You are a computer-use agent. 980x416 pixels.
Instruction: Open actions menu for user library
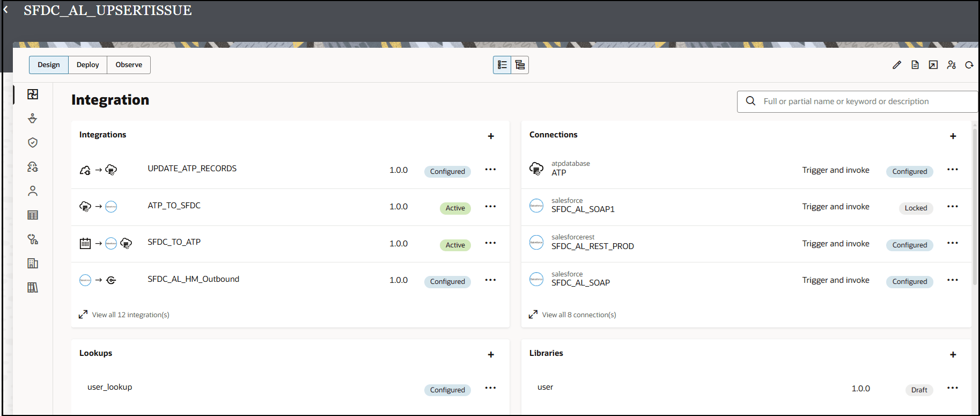point(953,388)
